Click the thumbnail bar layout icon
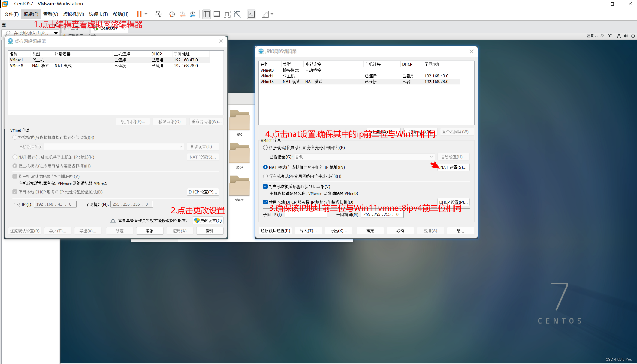The width and height of the screenshot is (637, 364). coord(217,14)
